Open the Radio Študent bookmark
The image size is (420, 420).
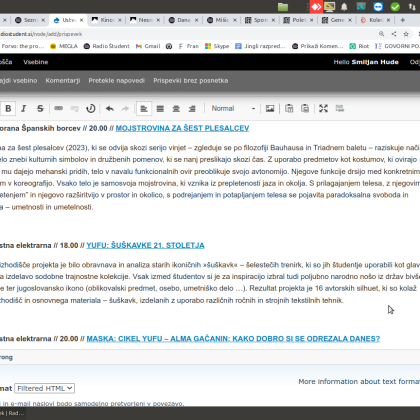[x=107, y=46]
